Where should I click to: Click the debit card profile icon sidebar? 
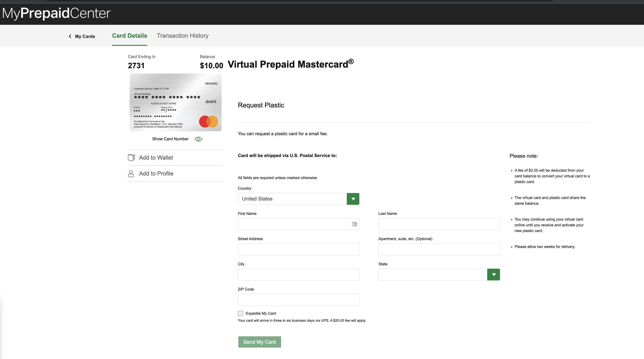pos(131,173)
